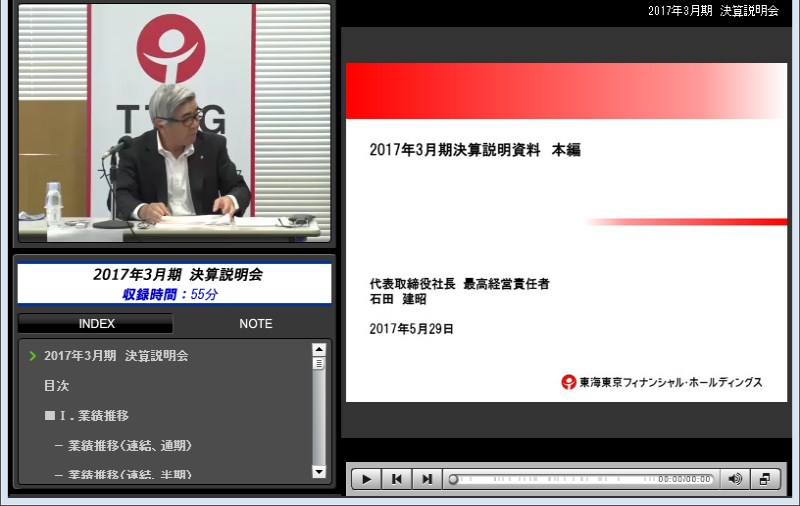Select index entry 2017年3月期 決算説明会
This screenshot has height=506, width=800.
click(116, 356)
